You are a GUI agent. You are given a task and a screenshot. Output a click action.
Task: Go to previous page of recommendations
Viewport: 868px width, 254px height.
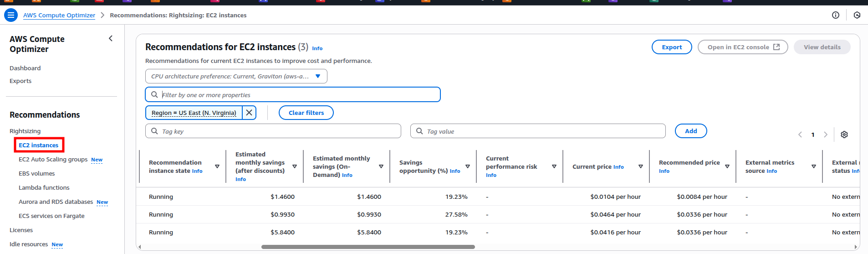(800, 135)
